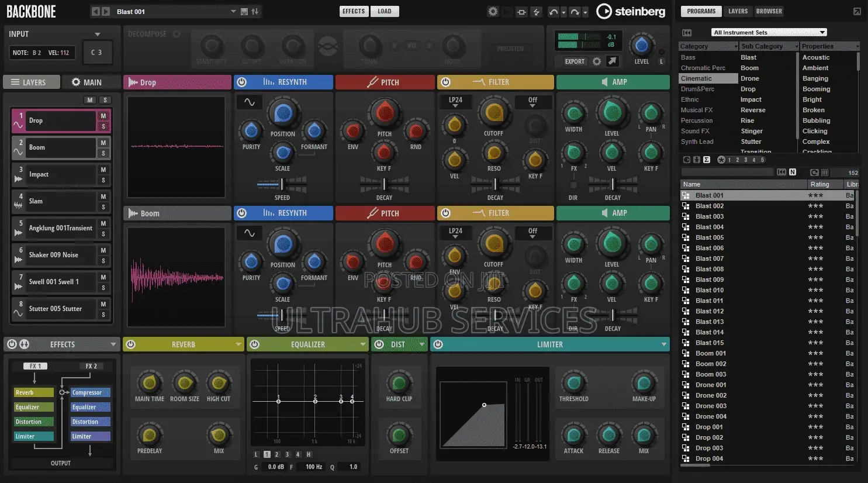This screenshot has width=868, height=483.
Task: Click the pop-out window icon in browser panel
Action: click(x=857, y=11)
